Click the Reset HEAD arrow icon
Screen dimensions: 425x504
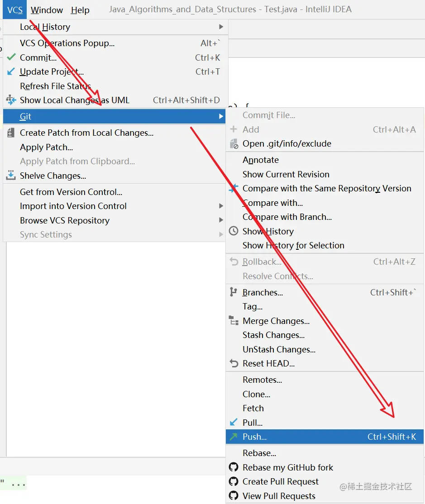coord(234,363)
